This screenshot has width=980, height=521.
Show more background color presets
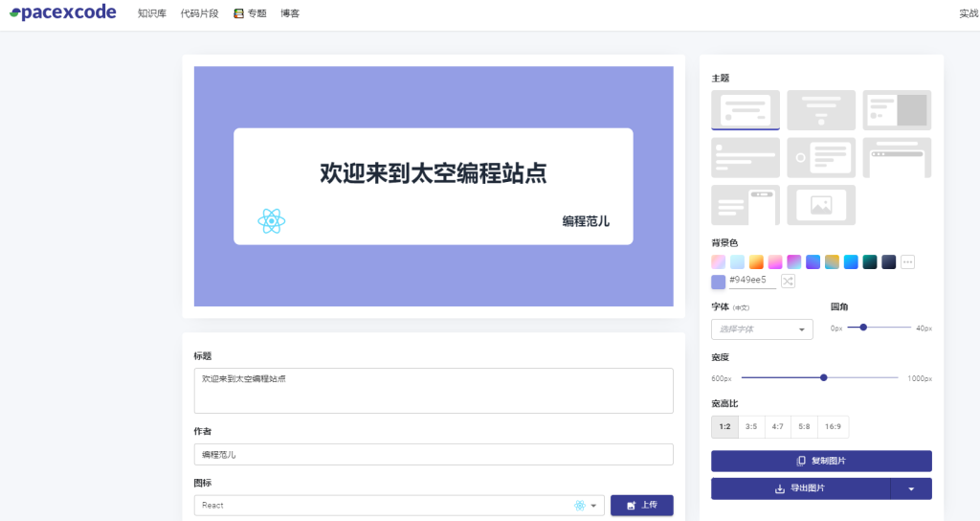click(x=908, y=262)
